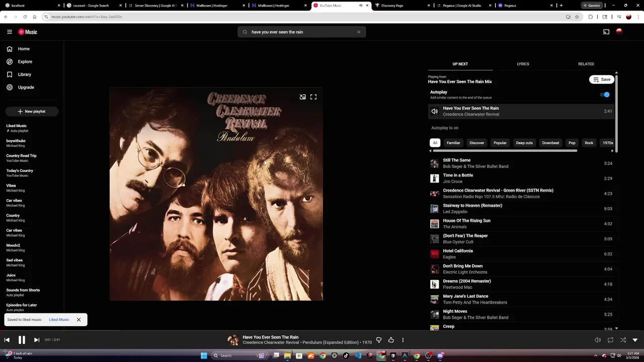
Task: Toggle shuffle mode
Action: tap(623, 340)
